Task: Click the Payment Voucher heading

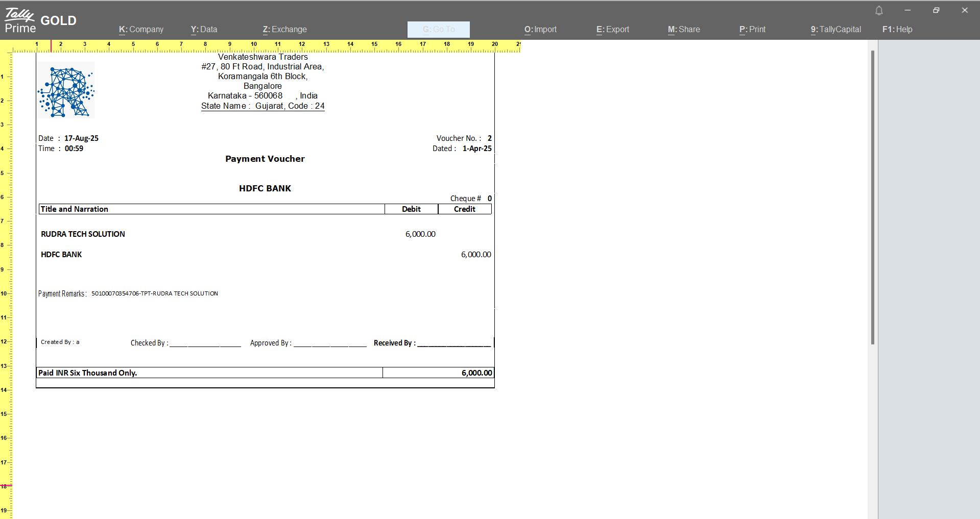Action: pyautogui.click(x=265, y=159)
